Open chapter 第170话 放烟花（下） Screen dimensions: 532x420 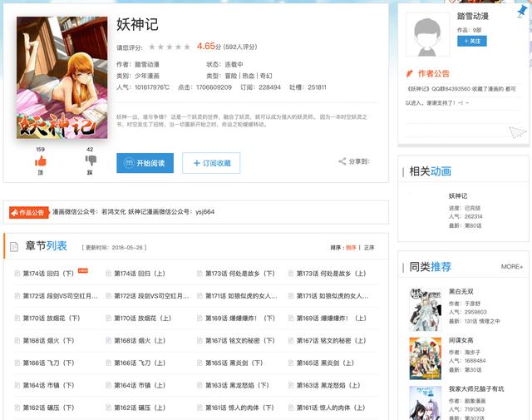[x=52, y=319]
